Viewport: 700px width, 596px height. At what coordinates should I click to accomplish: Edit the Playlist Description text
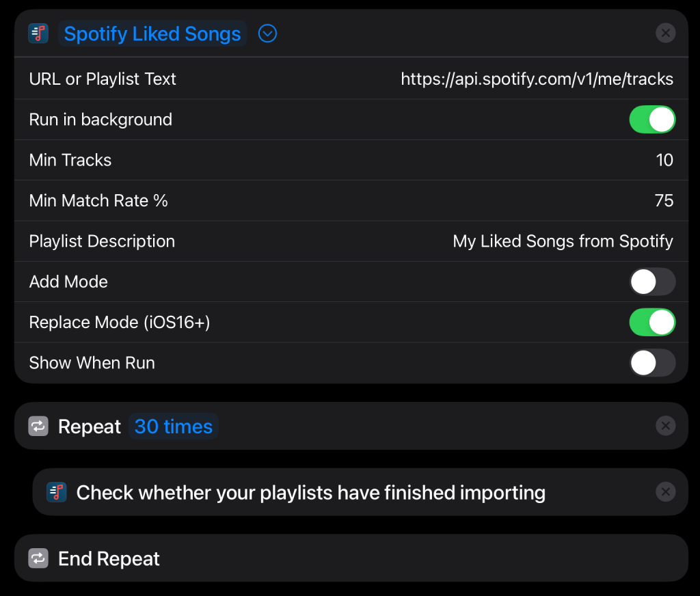pos(563,241)
